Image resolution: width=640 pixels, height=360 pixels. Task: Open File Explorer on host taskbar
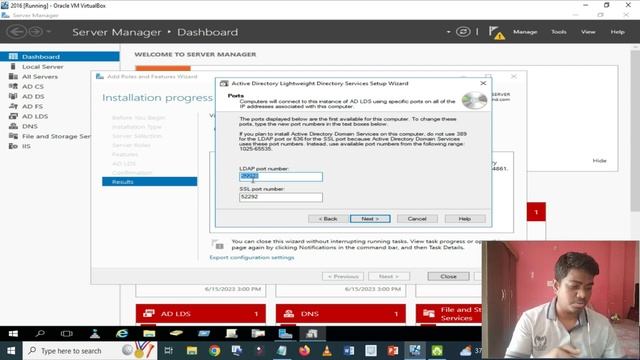[x=192, y=351]
